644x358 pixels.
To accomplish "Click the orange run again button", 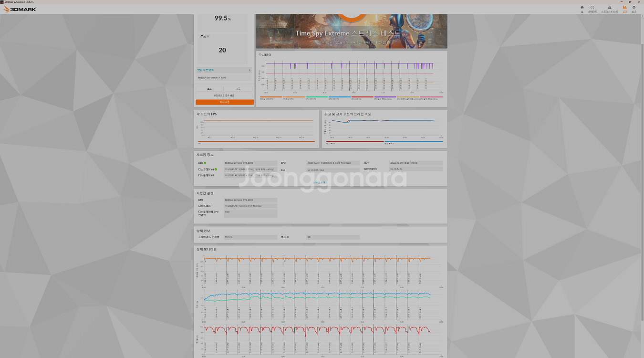I will [x=225, y=102].
